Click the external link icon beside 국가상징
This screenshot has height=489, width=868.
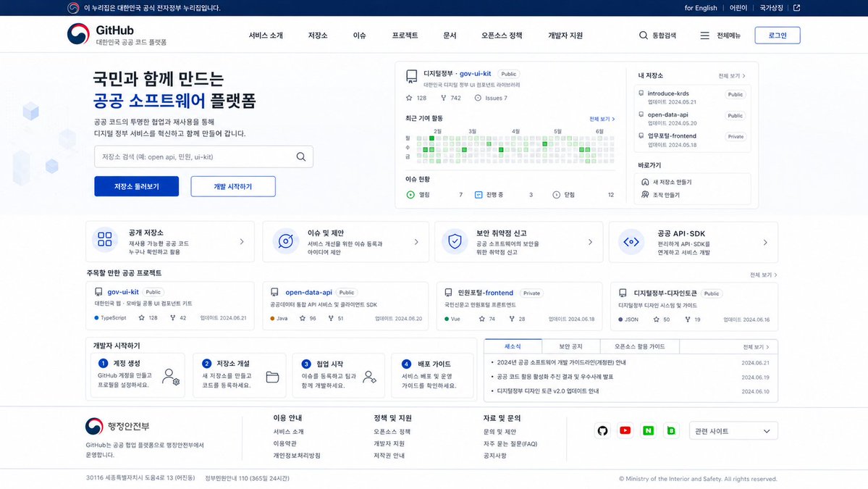pyautogui.click(x=796, y=8)
